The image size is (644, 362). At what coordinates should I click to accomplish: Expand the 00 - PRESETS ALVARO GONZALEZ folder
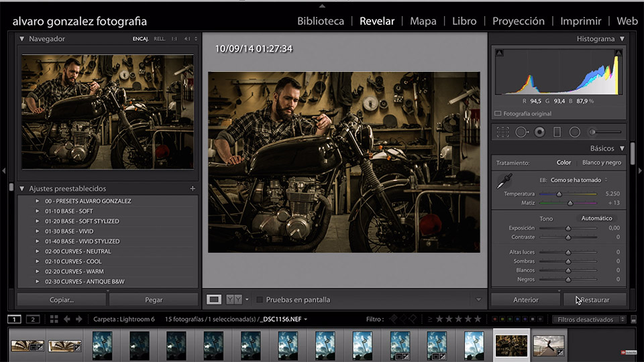(38, 201)
